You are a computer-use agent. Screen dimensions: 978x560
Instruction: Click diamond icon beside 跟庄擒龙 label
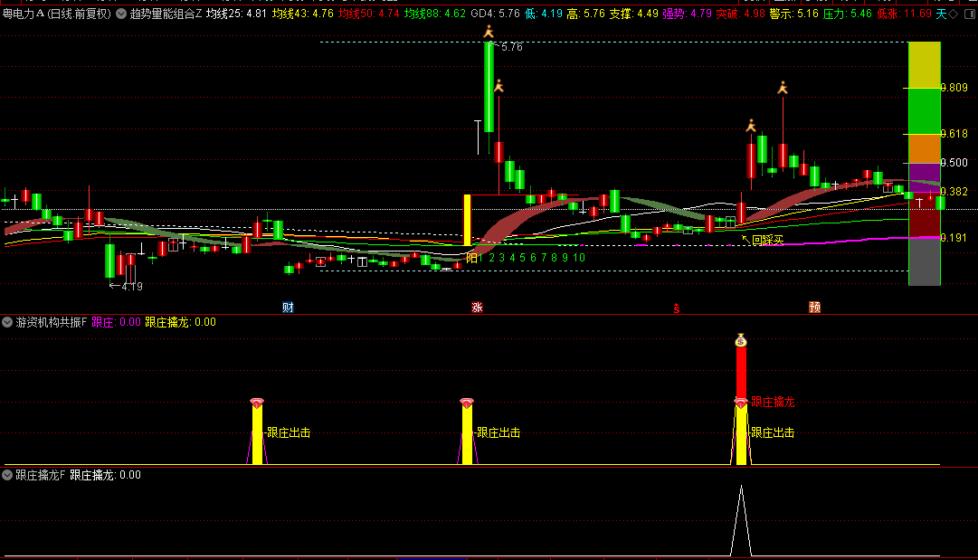741,403
